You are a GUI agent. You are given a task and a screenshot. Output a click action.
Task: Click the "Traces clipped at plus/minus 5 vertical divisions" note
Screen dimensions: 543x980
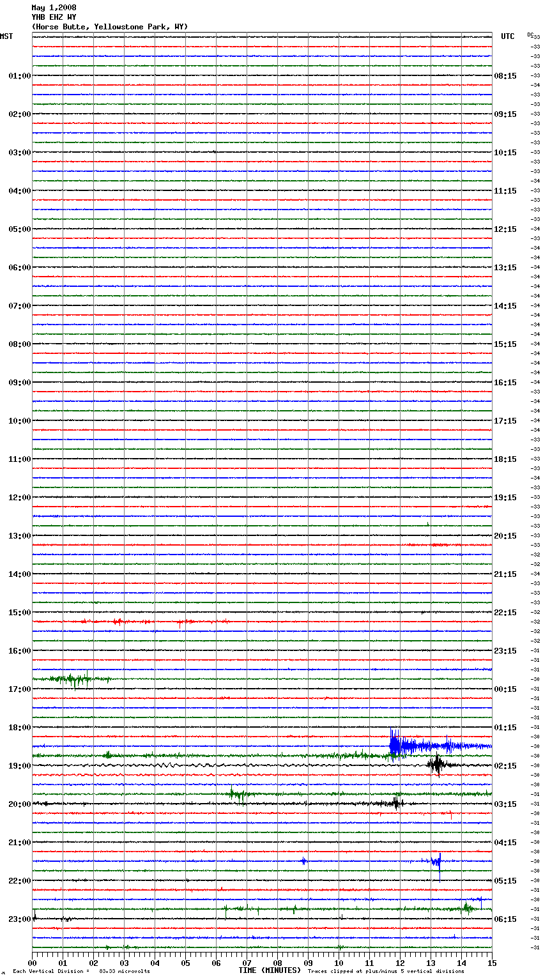pyautogui.click(x=386, y=972)
